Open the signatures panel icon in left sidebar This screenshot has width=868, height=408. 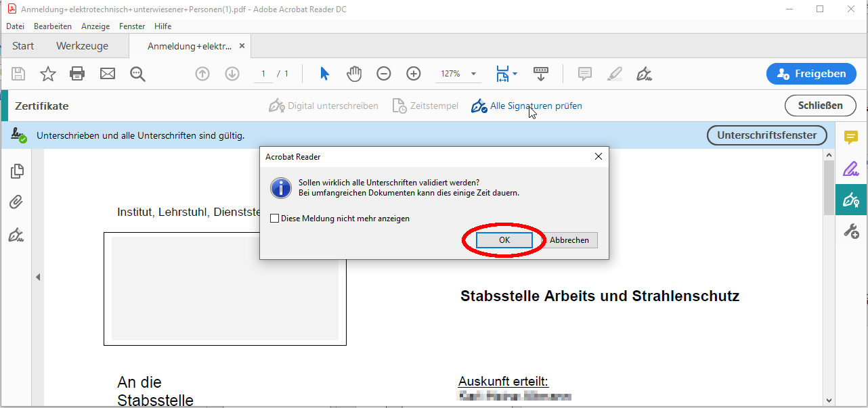click(16, 235)
